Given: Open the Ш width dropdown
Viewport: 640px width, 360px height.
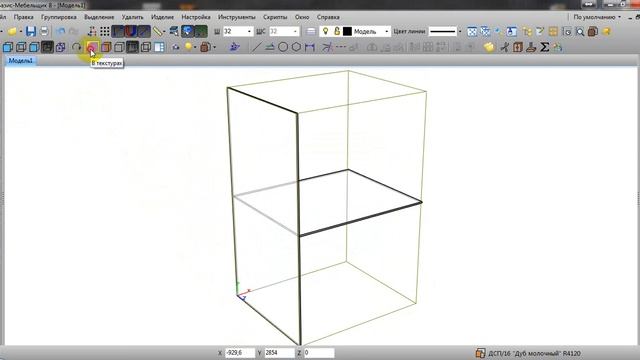Looking at the screenshot, I should coord(249,31).
